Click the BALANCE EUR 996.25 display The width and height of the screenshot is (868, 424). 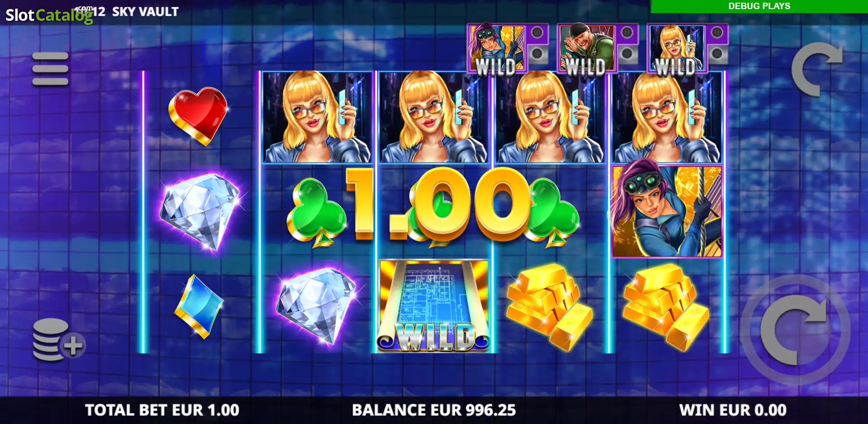coord(434,410)
